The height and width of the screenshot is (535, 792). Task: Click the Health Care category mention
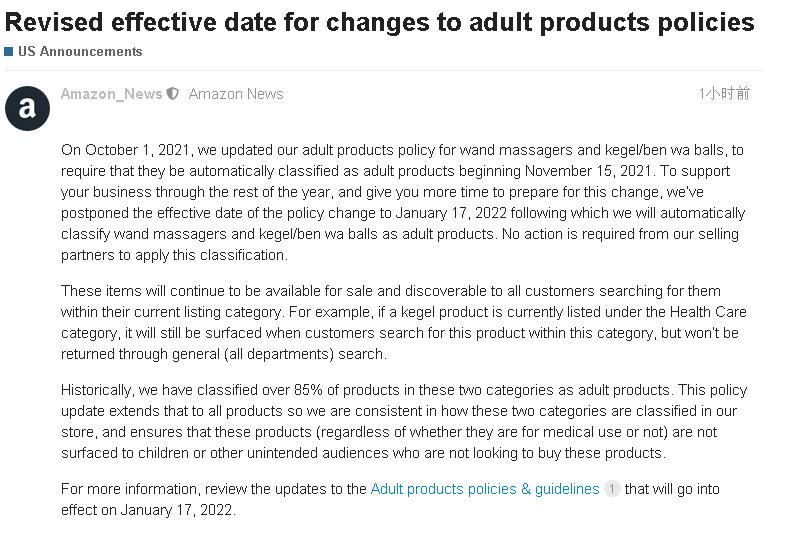pyautogui.click(x=708, y=312)
